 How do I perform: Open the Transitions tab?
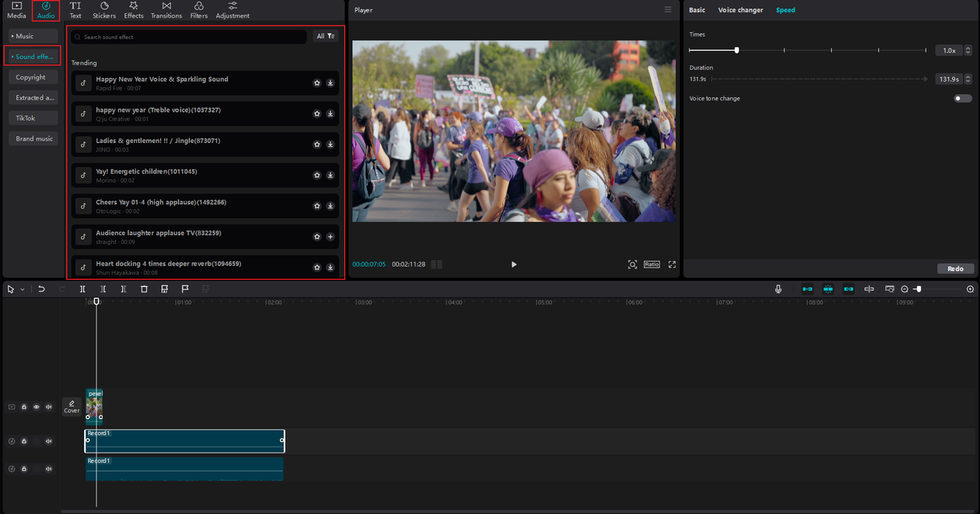(166, 10)
